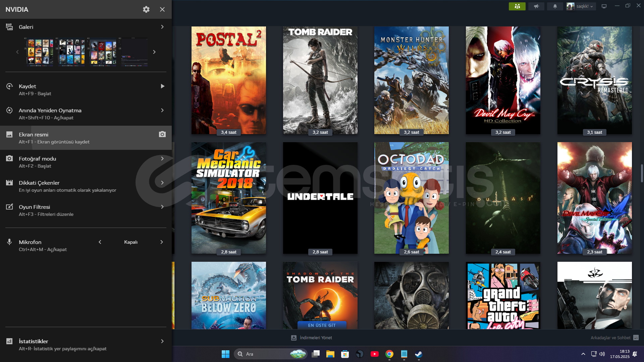Expand Dikkati Çekenler chevron
This screenshot has height=362, width=644.
click(x=162, y=183)
